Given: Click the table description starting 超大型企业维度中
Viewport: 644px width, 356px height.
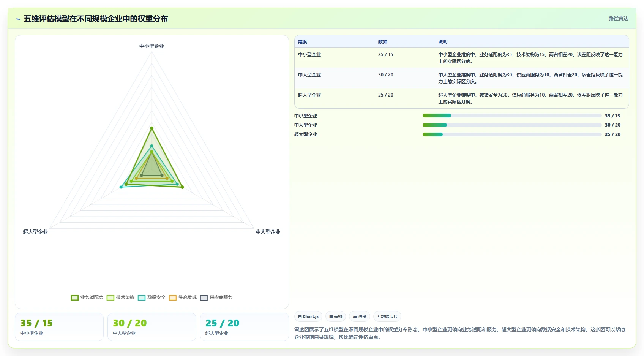Looking at the screenshot, I should click(x=531, y=98).
